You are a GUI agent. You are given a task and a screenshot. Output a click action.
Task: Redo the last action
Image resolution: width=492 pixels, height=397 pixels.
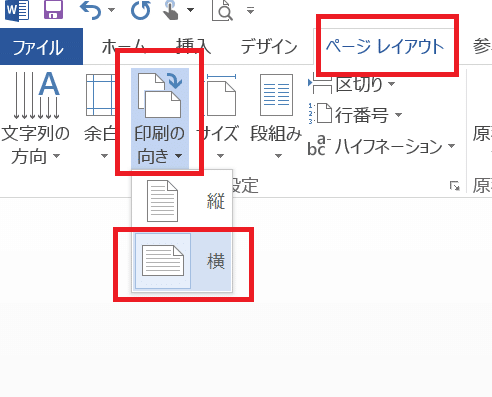pos(140,10)
